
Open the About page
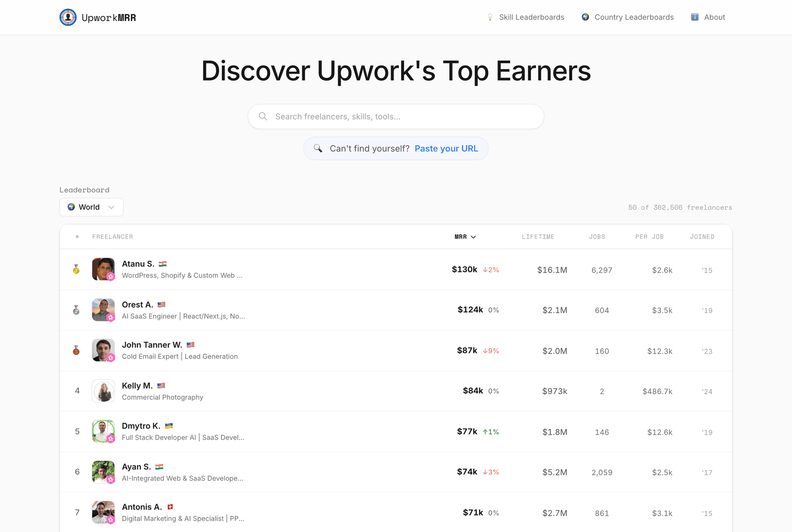(x=708, y=17)
